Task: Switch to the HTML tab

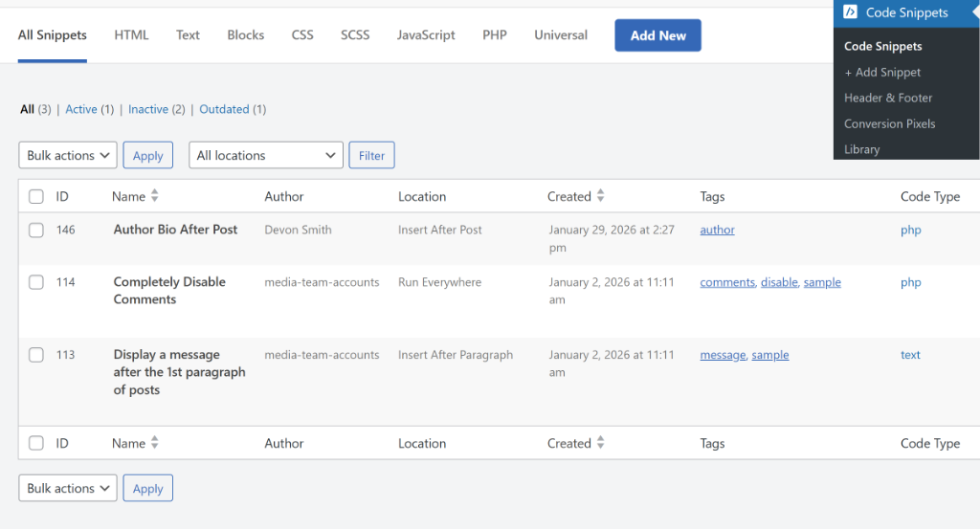Action: [x=131, y=35]
